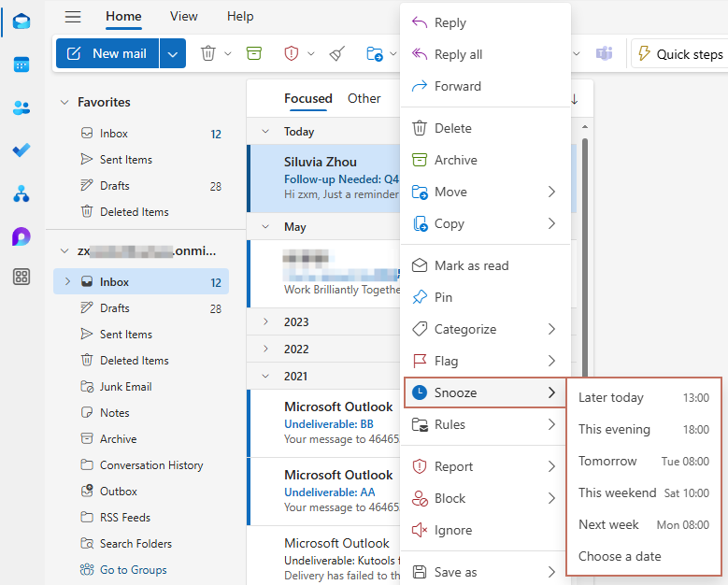The image size is (728, 585).
Task: Choose Reply in context menu
Action: coord(485,22)
